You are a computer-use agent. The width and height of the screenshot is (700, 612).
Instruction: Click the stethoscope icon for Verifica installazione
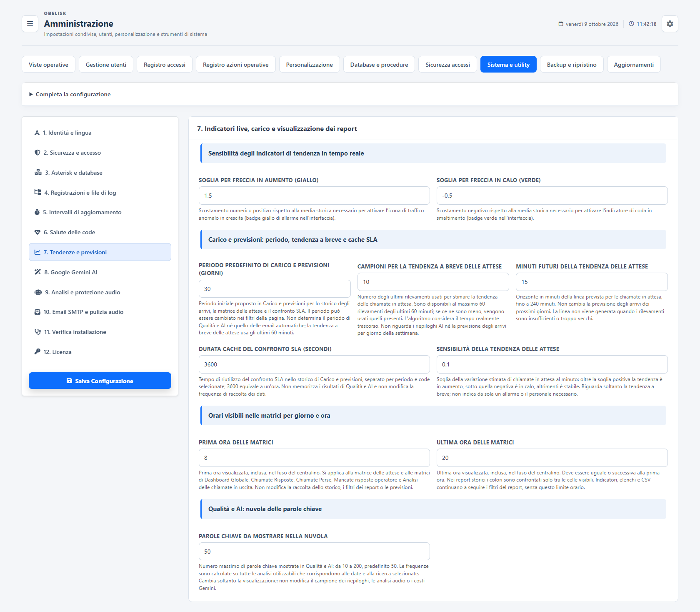click(38, 332)
